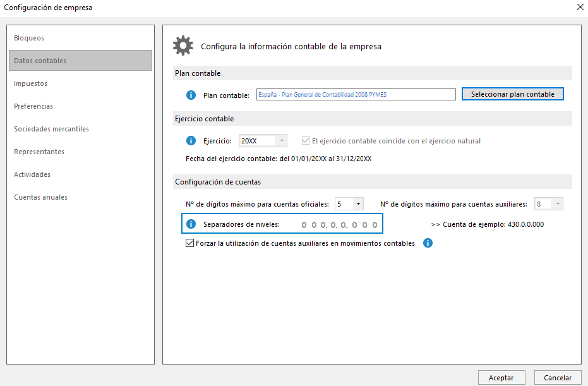Click the level separators digit pattern

coord(339,225)
